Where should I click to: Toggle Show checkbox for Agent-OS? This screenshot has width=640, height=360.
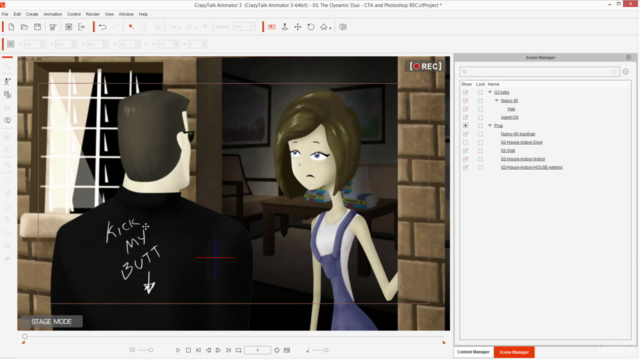coord(465,117)
